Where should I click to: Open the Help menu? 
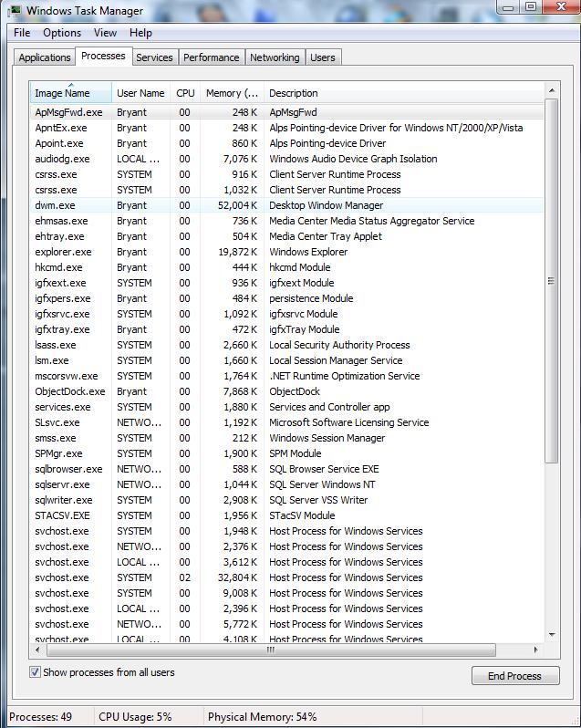pos(140,33)
